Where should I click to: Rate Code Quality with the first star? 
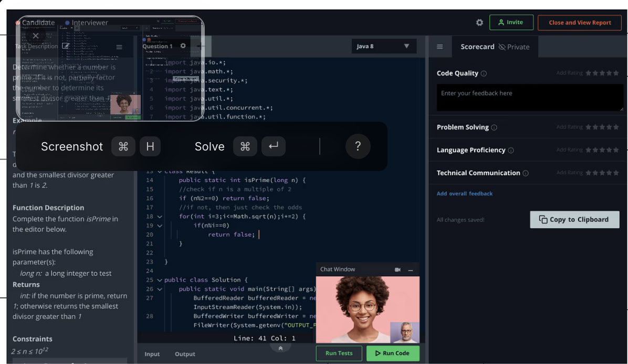(588, 73)
